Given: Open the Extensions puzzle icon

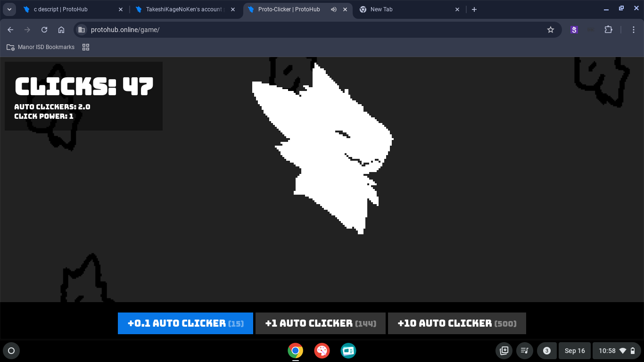Looking at the screenshot, I should click(x=609, y=30).
